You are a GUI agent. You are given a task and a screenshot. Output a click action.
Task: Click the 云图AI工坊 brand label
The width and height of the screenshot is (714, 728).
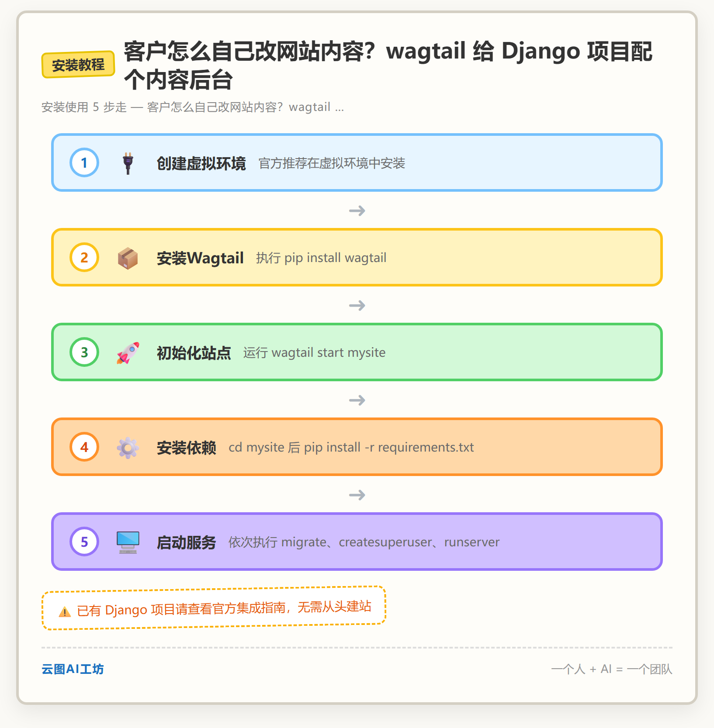coord(73,669)
